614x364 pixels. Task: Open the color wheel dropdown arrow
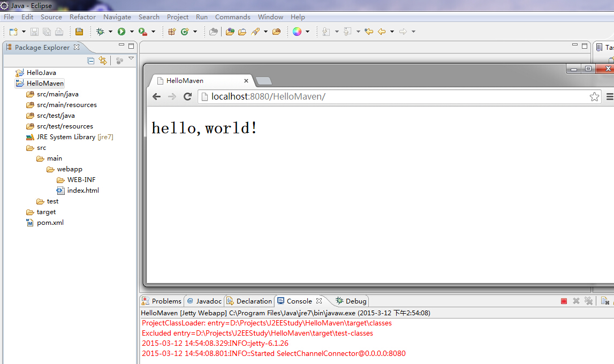(307, 32)
